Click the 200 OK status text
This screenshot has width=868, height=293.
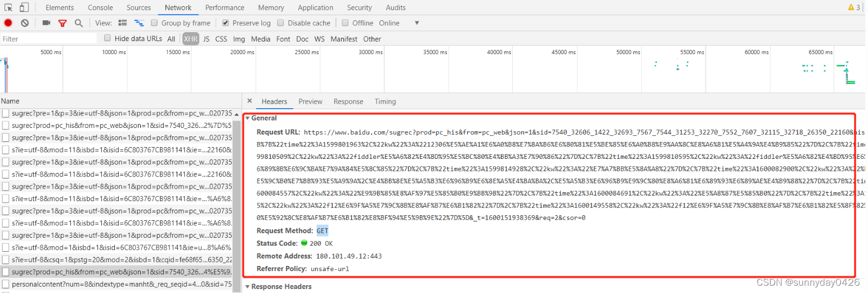click(321, 243)
